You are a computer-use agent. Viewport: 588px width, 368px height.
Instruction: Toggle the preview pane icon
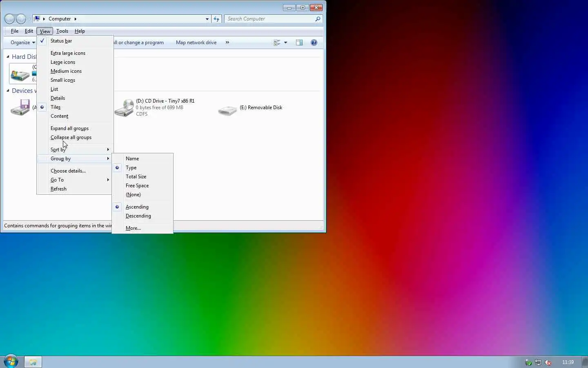[x=299, y=43]
